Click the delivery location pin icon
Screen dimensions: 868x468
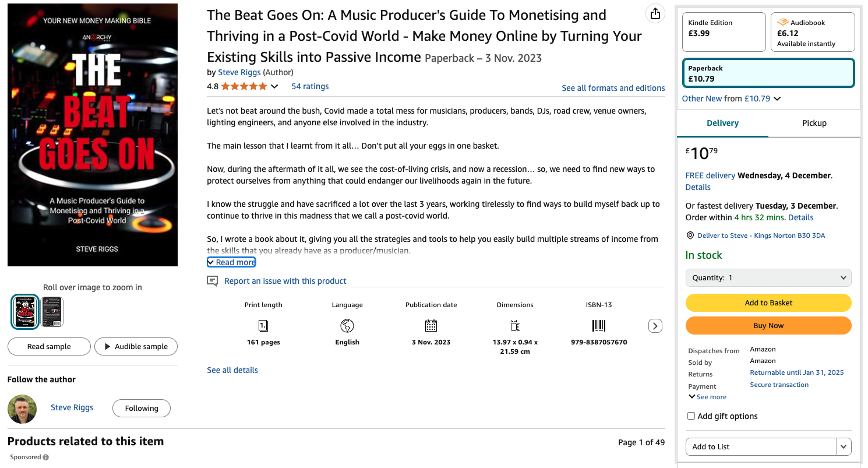(x=690, y=235)
